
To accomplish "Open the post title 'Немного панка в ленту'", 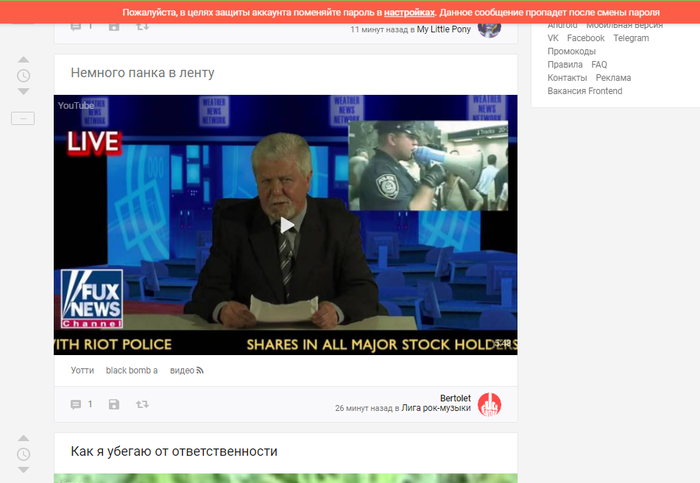I will coord(142,73).
